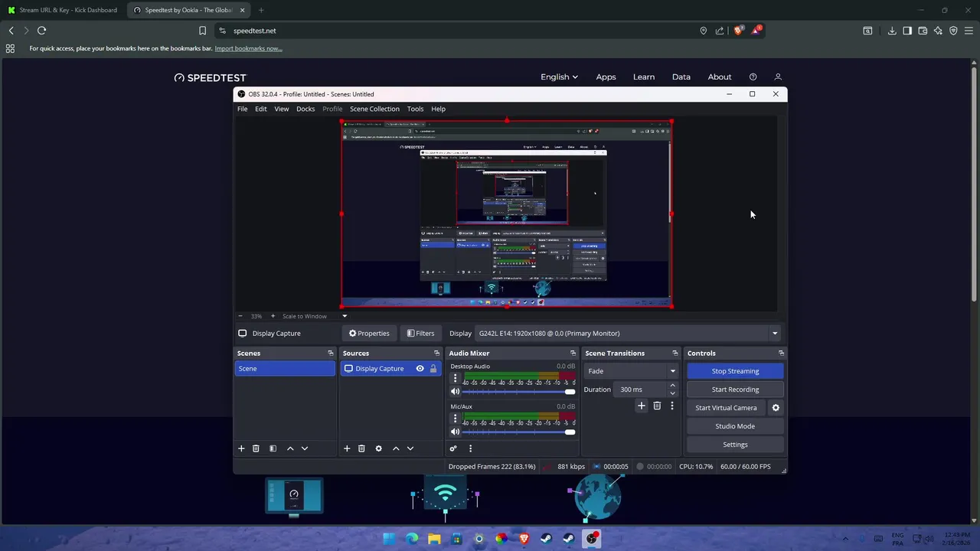Open advanced audio properties gears icon
980x551 pixels.
(453, 448)
